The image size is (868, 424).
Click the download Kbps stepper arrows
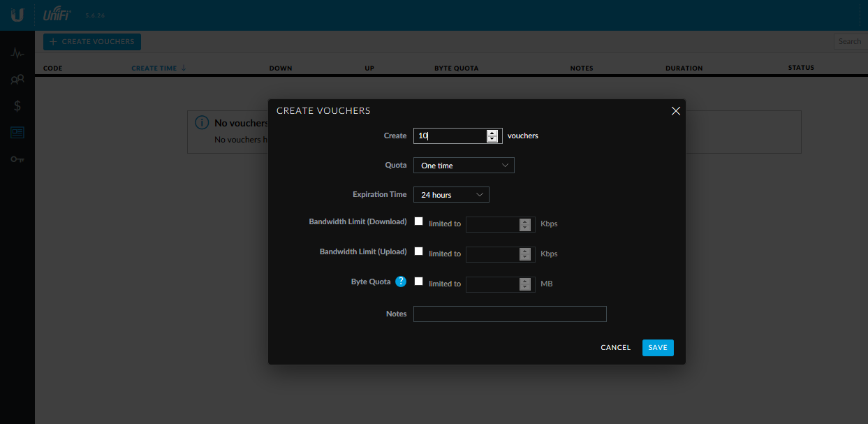point(525,224)
